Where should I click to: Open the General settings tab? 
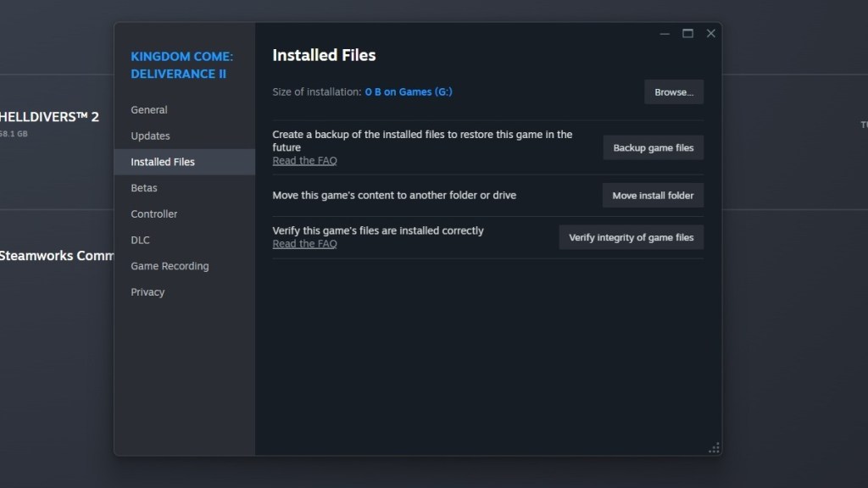[x=149, y=110]
